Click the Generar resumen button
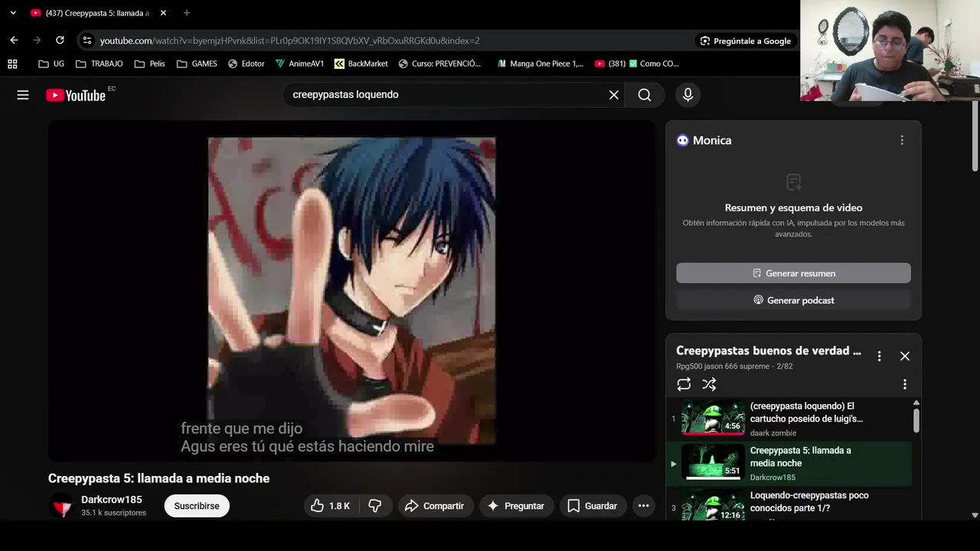This screenshot has width=980, height=551. (793, 273)
